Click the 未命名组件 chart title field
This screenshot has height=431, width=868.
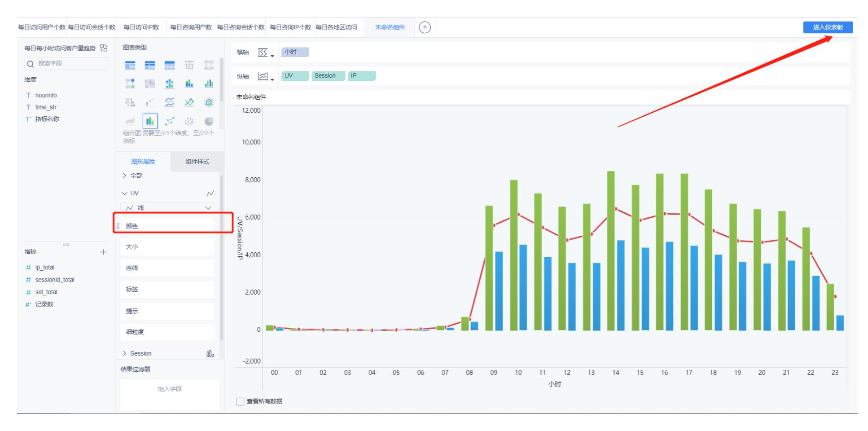(540, 97)
